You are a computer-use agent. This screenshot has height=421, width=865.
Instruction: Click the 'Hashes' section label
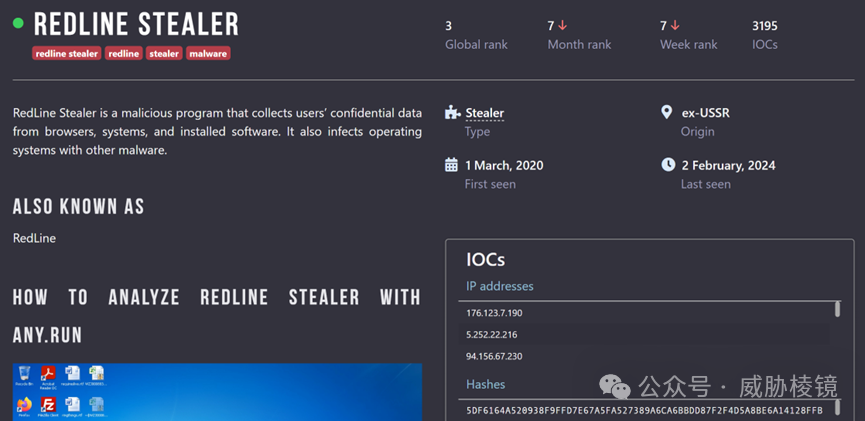tap(485, 384)
